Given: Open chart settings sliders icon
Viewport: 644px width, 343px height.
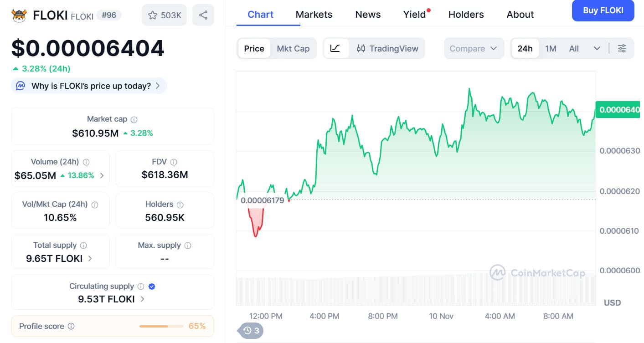Looking at the screenshot, I should click(622, 48).
